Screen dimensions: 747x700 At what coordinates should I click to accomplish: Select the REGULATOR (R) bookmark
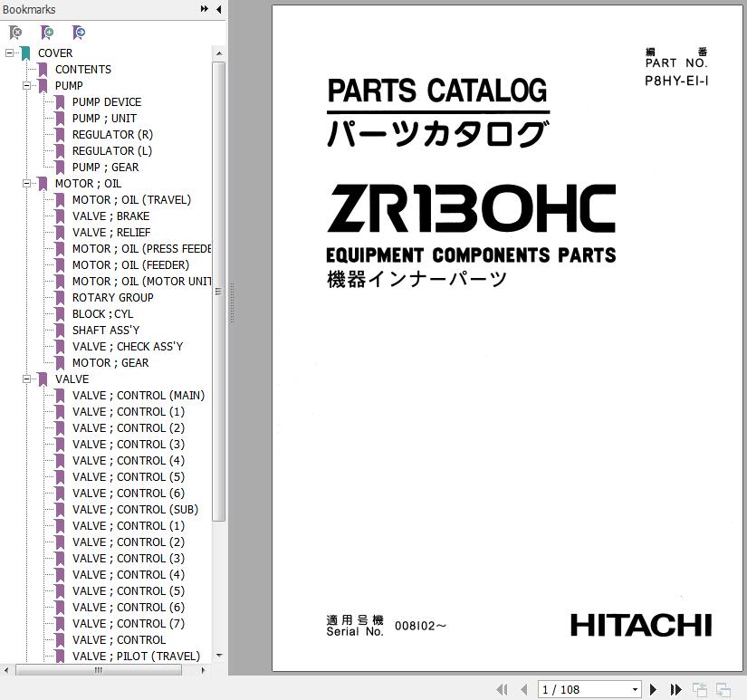click(x=112, y=135)
